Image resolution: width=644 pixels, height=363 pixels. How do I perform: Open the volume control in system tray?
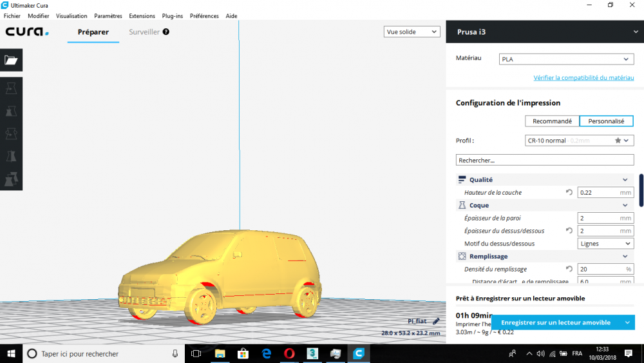[540, 353]
